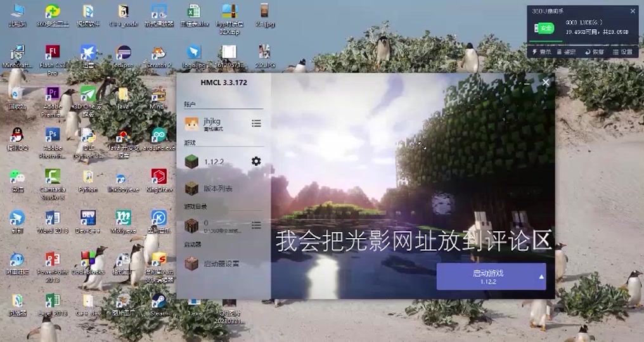Close the 360 U盘助手 popup

(633, 11)
